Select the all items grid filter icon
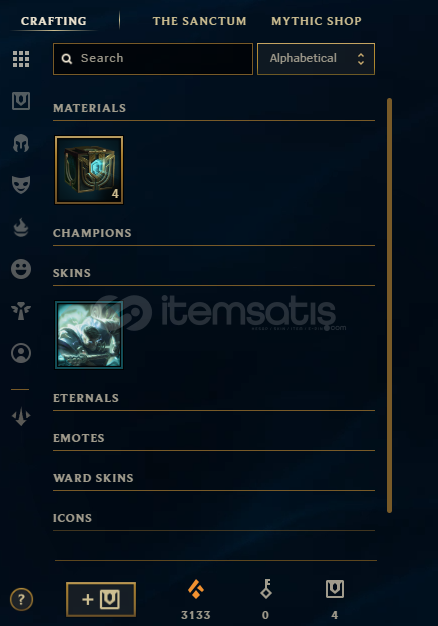Screen dimensions: 438x626 tap(21, 59)
